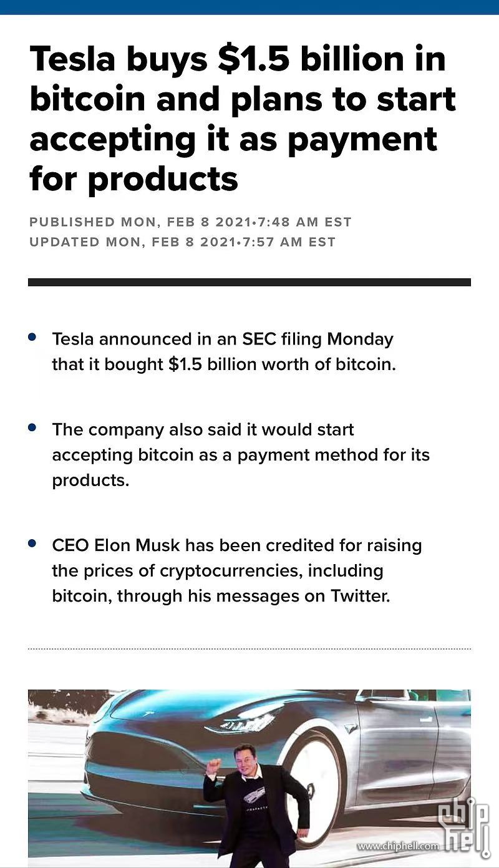
Task: Click the dotted separator line above the photo
Action: [x=249, y=649]
